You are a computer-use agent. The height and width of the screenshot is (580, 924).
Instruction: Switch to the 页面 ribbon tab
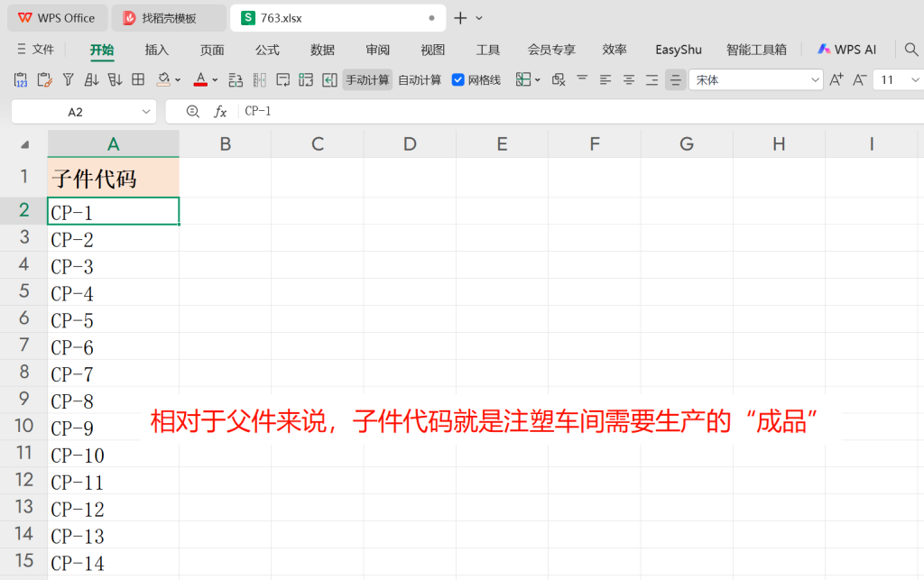[x=211, y=50]
